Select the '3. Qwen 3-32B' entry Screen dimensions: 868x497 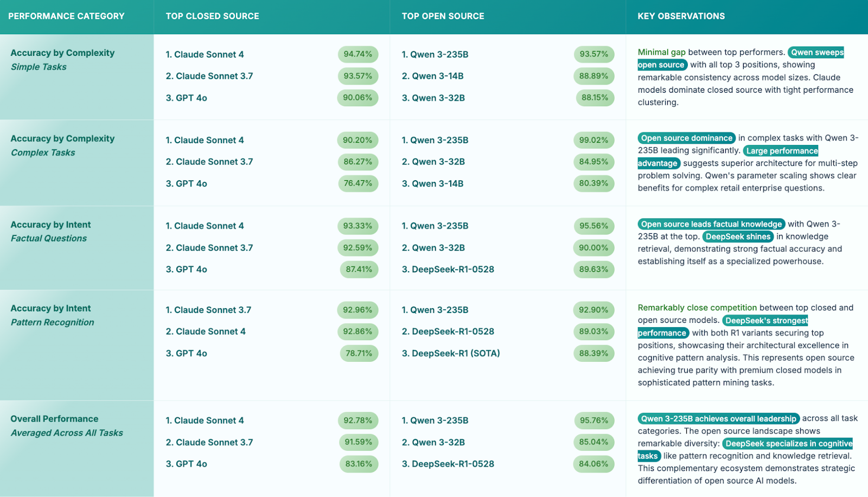point(433,98)
